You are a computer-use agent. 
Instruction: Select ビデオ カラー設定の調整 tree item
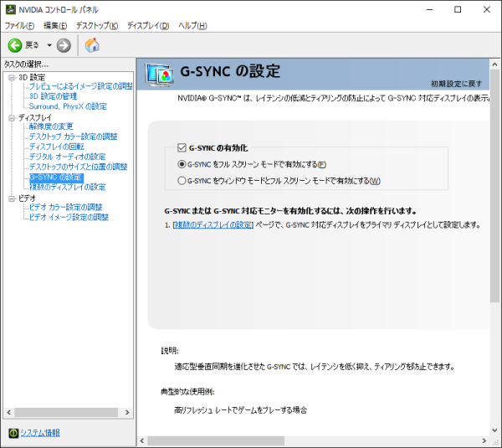click(65, 208)
